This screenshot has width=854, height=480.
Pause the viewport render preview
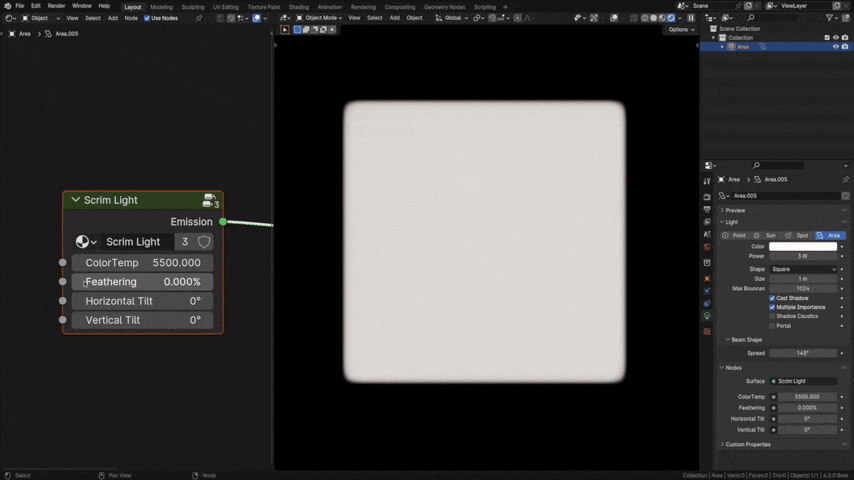click(x=691, y=18)
